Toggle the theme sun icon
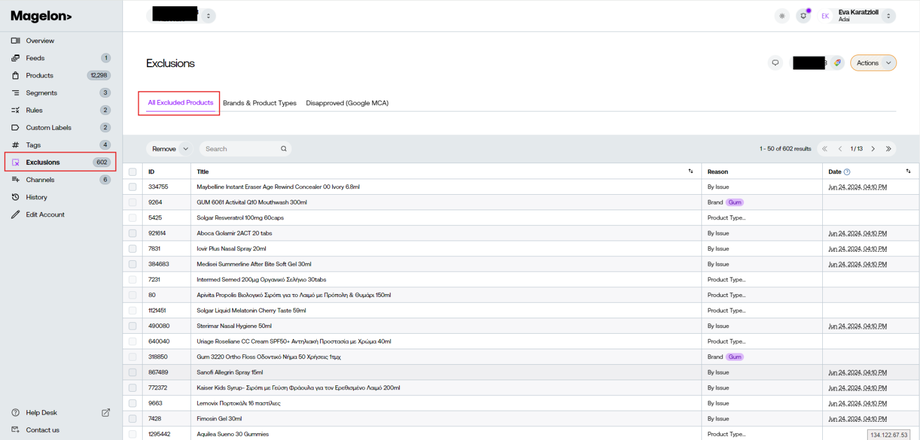Screen dimensions: 920x440 coord(782,16)
